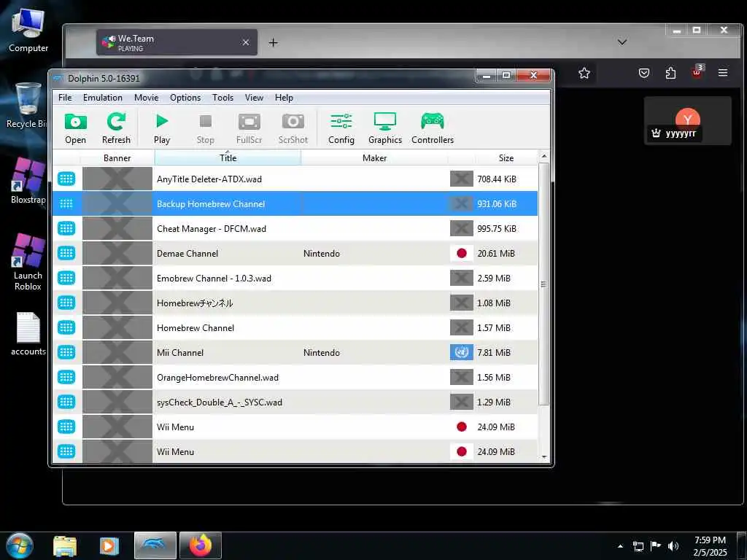Image resolution: width=747 pixels, height=560 pixels.
Task: Open the Emulation menu
Action: click(102, 98)
